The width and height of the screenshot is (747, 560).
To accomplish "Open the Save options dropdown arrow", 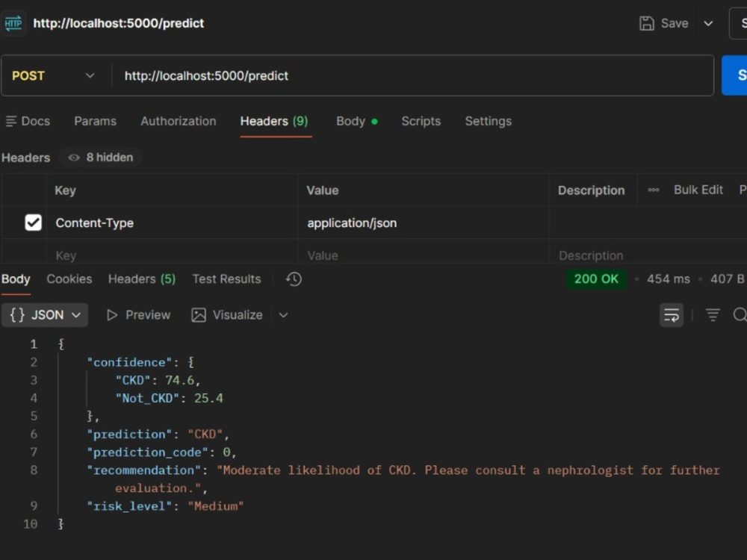I will click(708, 23).
